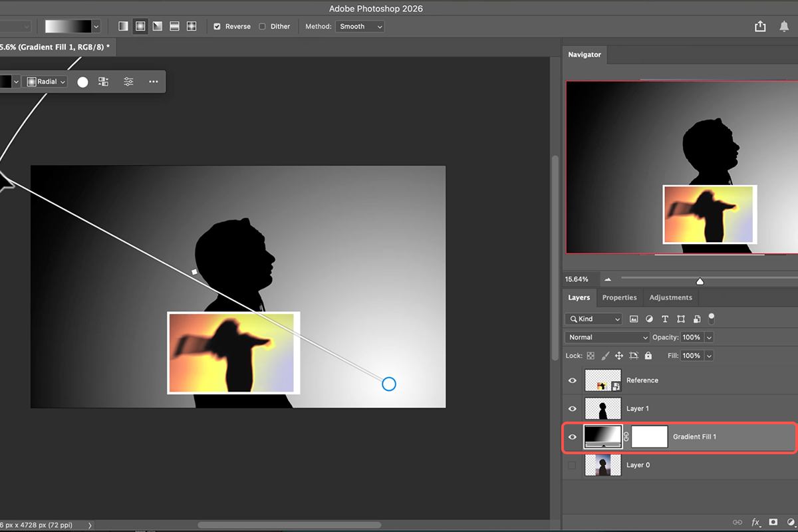Image resolution: width=798 pixels, height=532 pixels.
Task: Click the share/export icon in options bar
Action: (760, 27)
